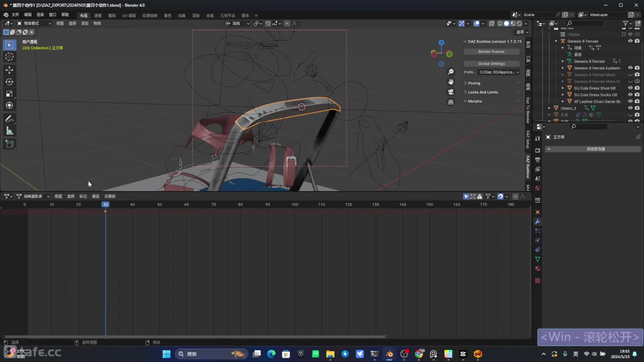The width and height of the screenshot is (644, 362).
Task: Select the Add Cube tool
Action: pos(9,144)
